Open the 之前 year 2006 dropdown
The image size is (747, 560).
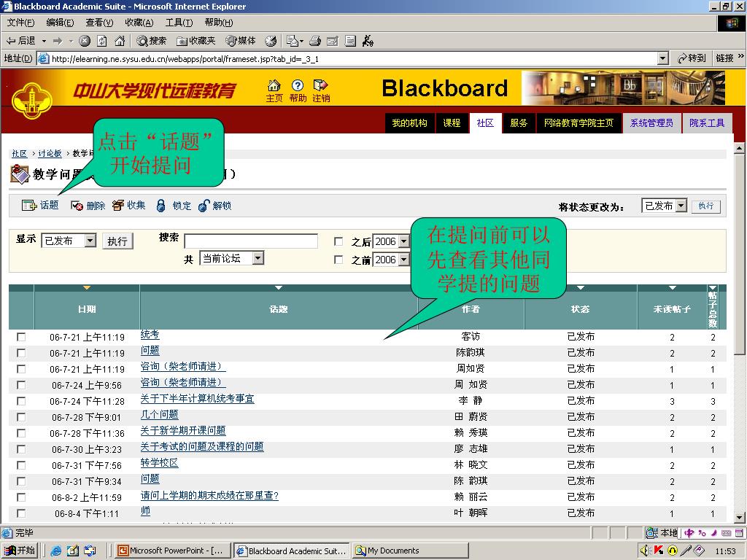click(x=404, y=260)
